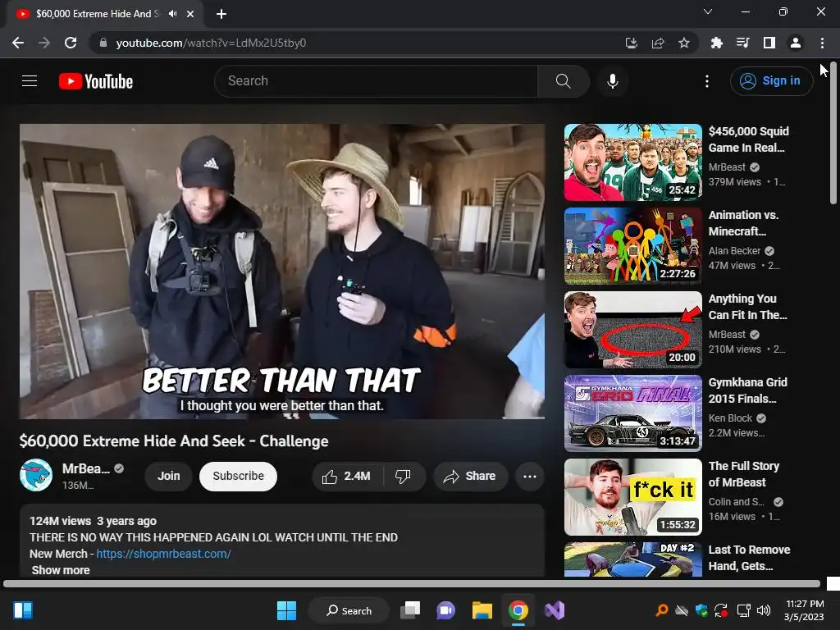Click the magnifier search button
This screenshot has width=840, height=630.
click(x=563, y=81)
